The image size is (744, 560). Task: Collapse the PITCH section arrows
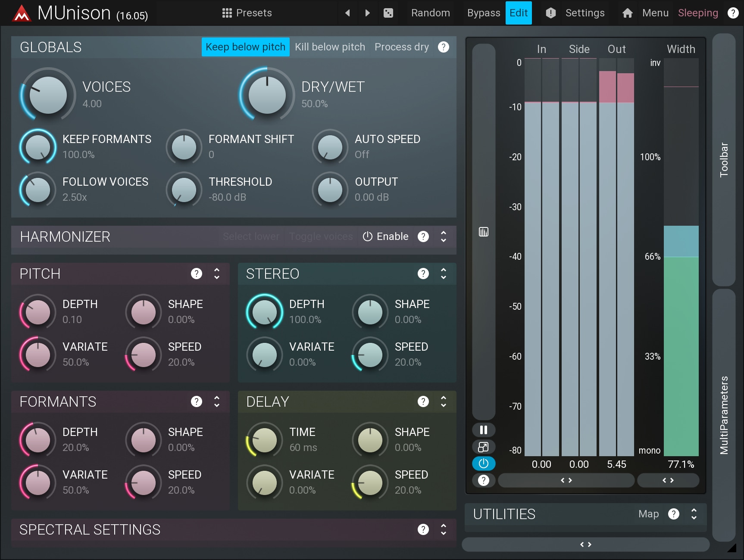pos(217,274)
